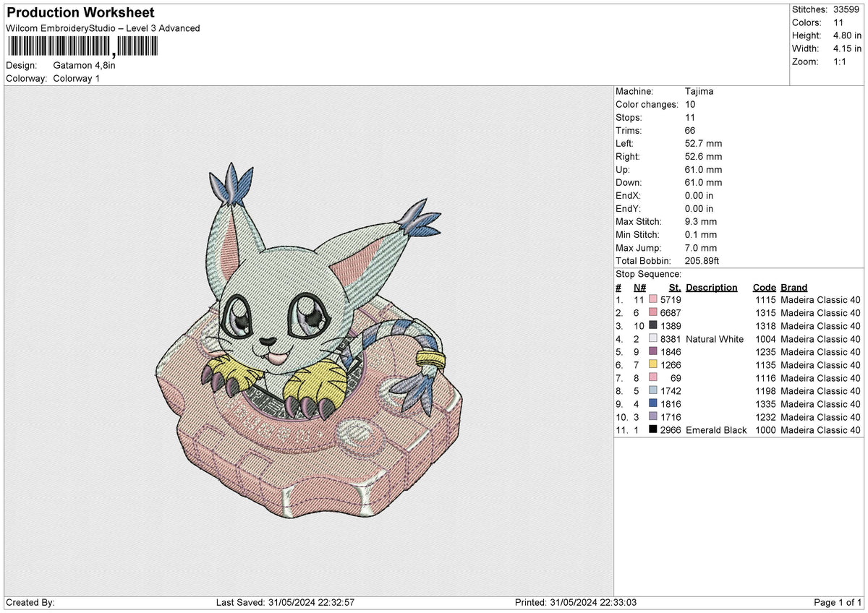The height and width of the screenshot is (613, 868).
Task: Click the stitches count 33599
Action: pyautogui.click(x=848, y=9)
